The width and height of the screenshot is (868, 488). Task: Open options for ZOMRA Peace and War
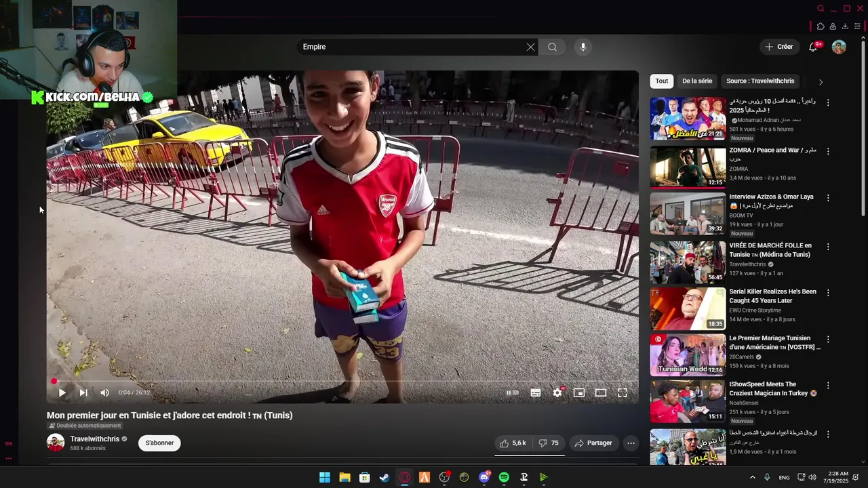tap(828, 152)
